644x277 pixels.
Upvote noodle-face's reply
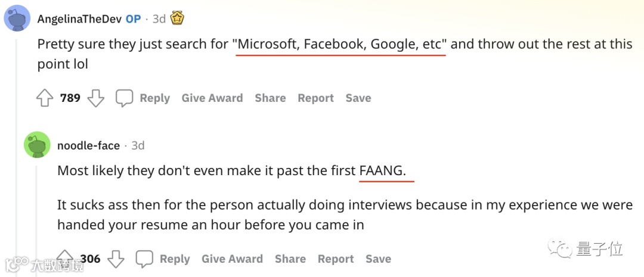click(65, 259)
